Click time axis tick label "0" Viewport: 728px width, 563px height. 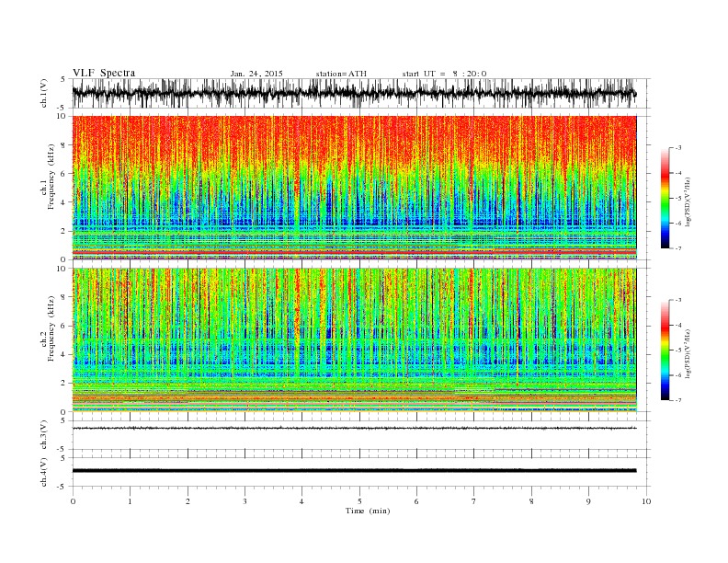(73, 501)
